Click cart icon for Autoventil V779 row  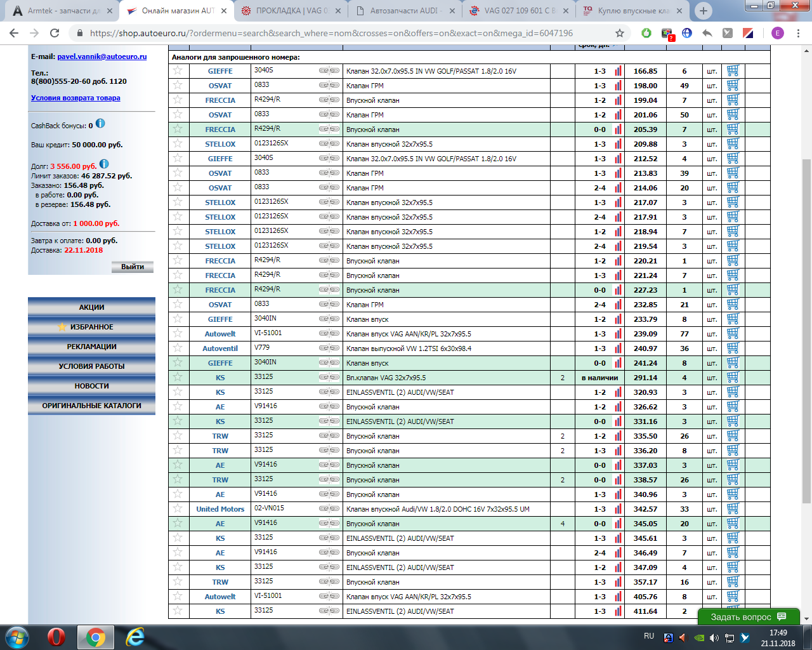(733, 348)
